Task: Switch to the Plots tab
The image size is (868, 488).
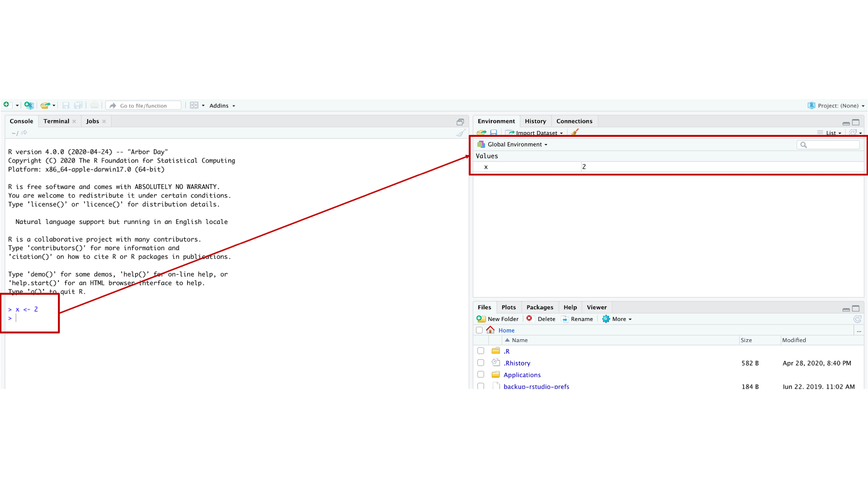Action: [x=509, y=307]
